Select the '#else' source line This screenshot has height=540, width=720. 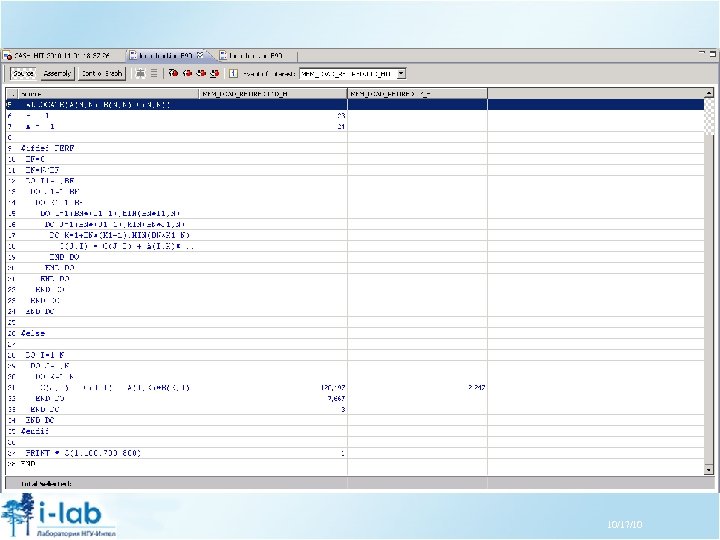(x=354, y=333)
